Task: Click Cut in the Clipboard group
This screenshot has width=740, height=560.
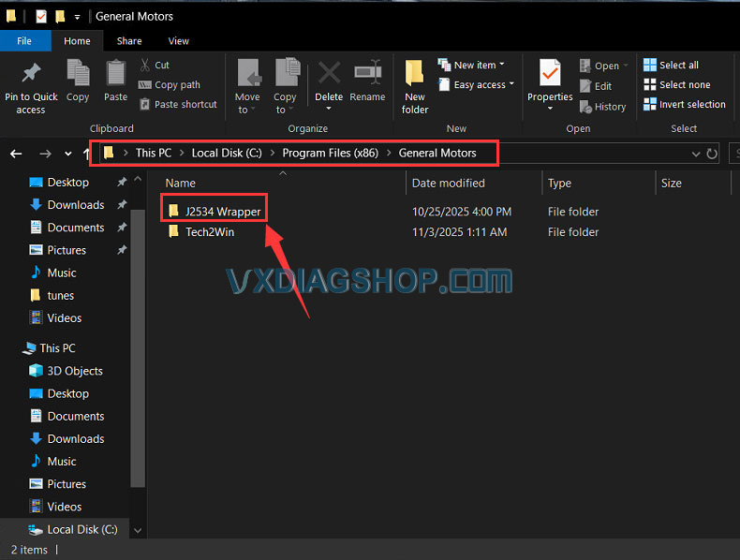Action: click(155, 66)
